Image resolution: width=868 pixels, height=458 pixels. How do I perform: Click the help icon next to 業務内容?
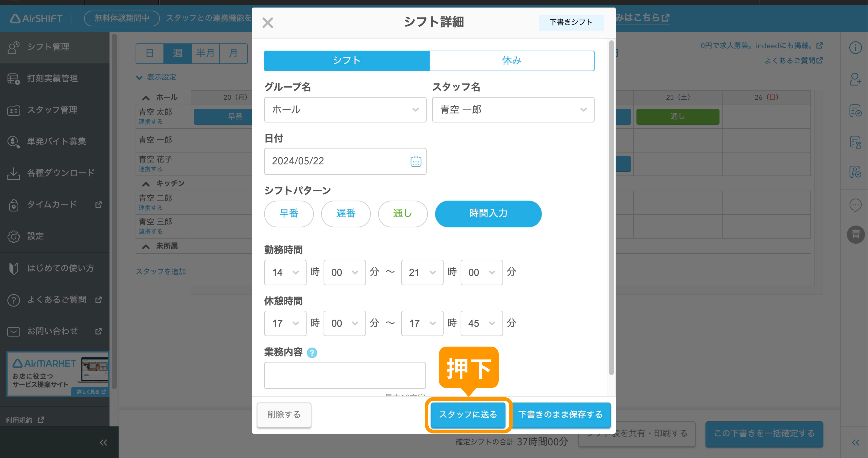click(x=312, y=352)
